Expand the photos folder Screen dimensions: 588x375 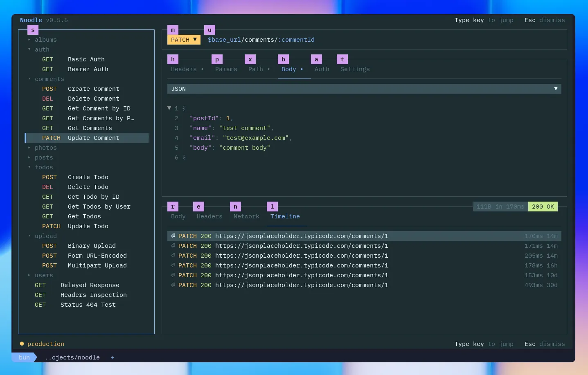coord(42,148)
